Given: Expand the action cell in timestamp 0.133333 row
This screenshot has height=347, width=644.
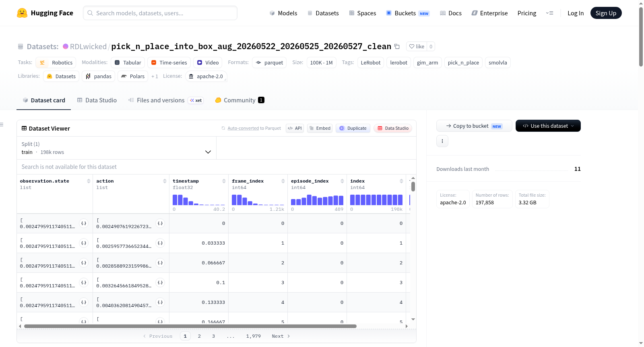Looking at the screenshot, I should click(160, 302).
